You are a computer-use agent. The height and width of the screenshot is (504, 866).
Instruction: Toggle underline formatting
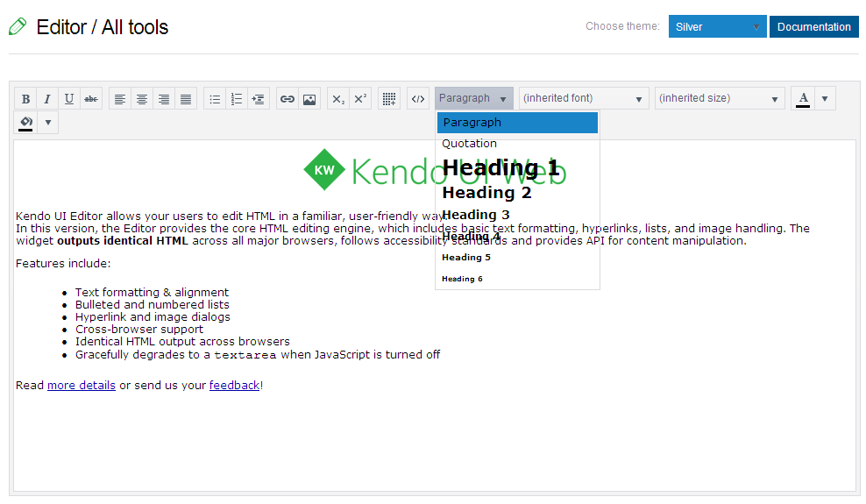point(69,99)
